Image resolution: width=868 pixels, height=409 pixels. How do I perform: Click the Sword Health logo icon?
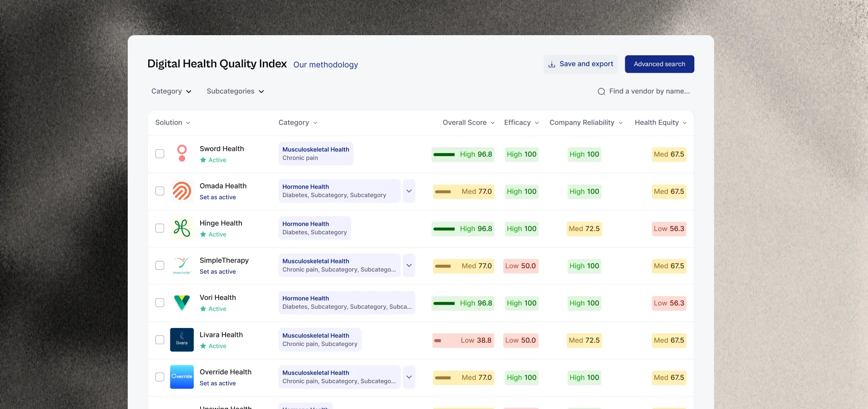pyautogui.click(x=182, y=153)
